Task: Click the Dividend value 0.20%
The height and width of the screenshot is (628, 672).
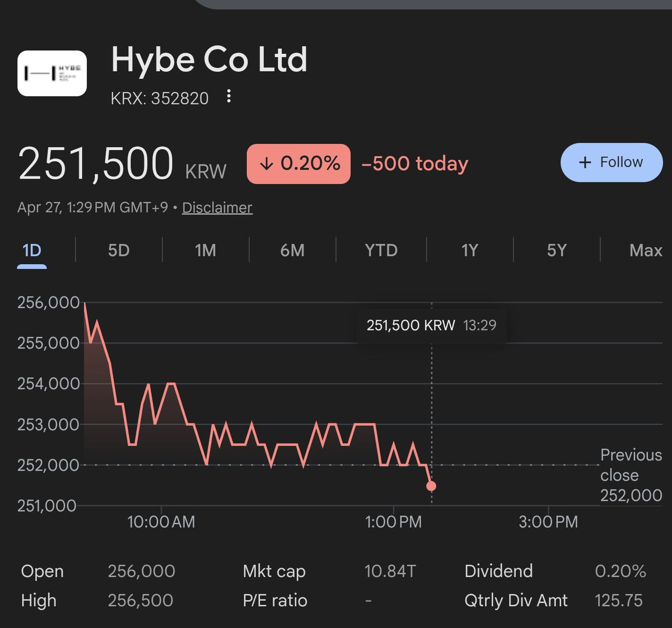Action: (x=620, y=571)
